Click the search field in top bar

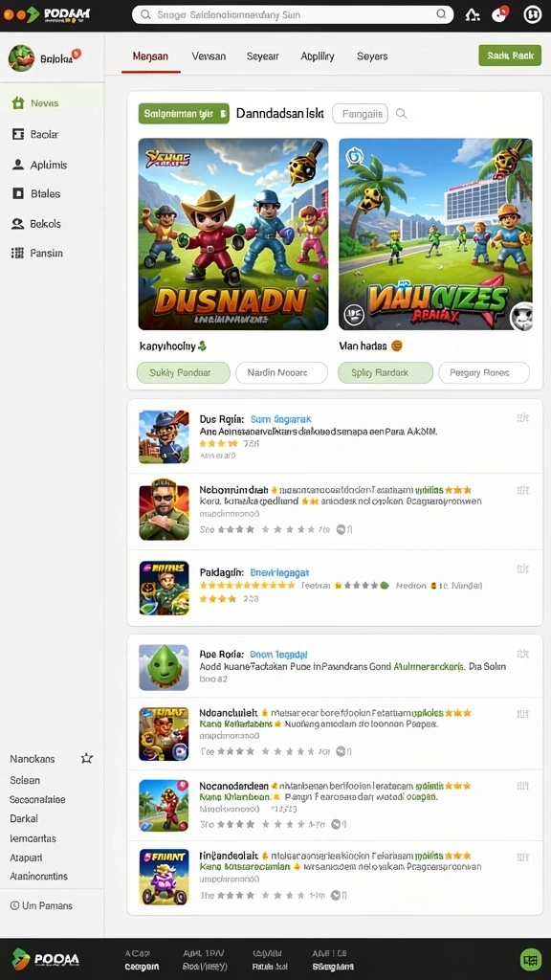pyautogui.click(x=293, y=15)
